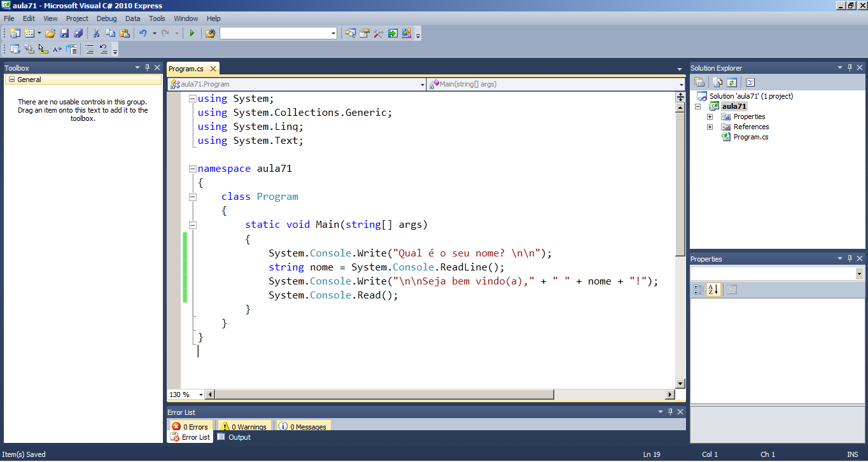Toggle Categorized view in Properties panel
Image resolution: width=868 pixels, height=462 pixels.
[x=699, y=290]
